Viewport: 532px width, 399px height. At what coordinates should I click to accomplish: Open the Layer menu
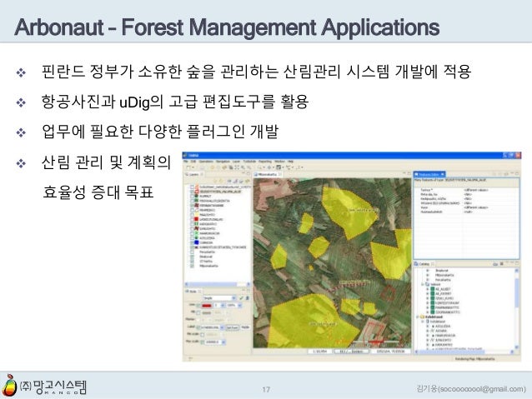click(x=236, y=162)
